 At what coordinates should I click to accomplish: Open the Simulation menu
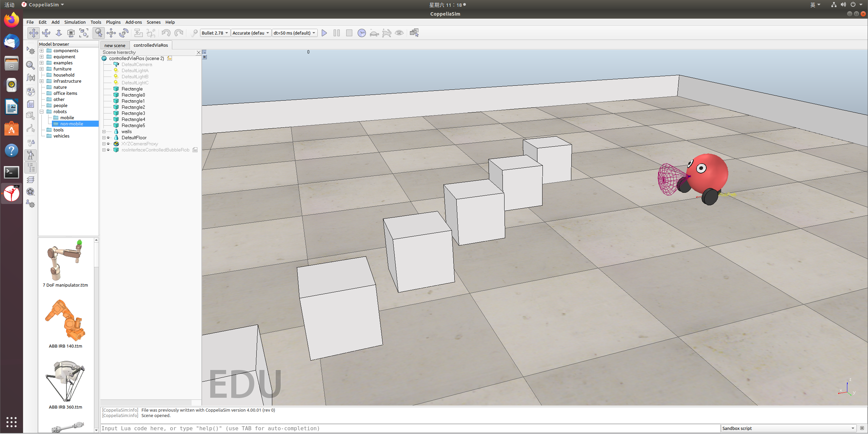[x=75, y=22]
